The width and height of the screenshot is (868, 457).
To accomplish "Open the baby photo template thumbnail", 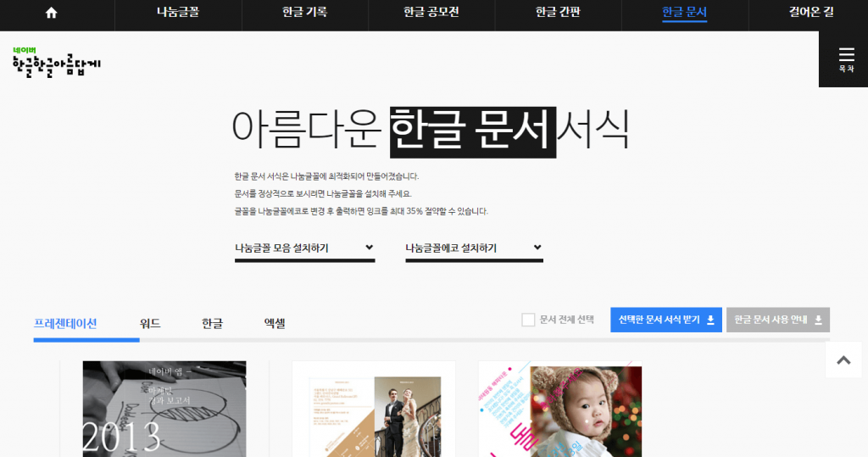I will click(560, 409).
